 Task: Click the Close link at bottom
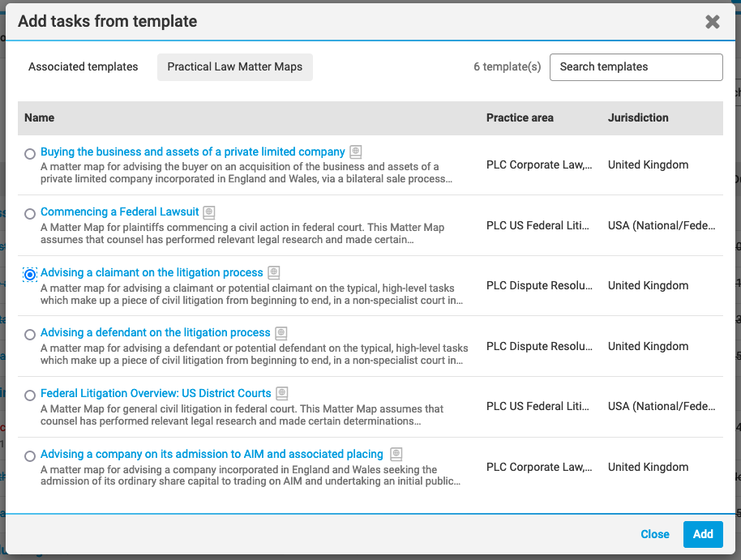click(x=654, y=534)
